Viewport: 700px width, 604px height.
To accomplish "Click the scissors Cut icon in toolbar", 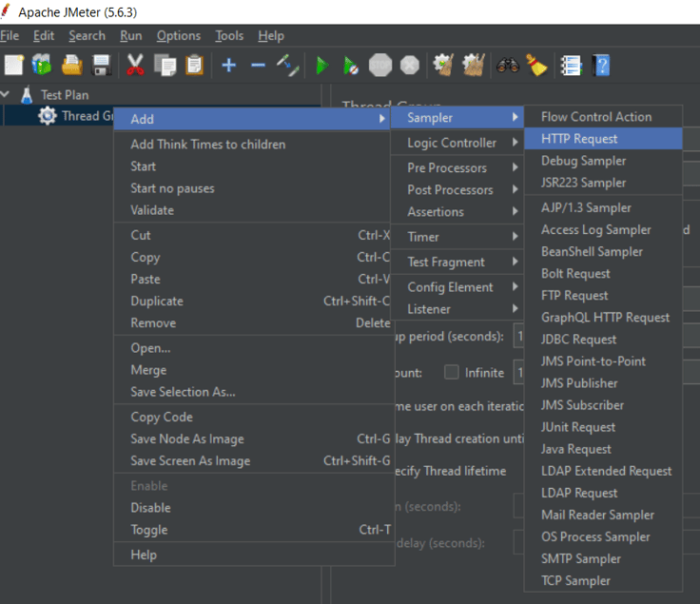I will pyautogui.click(x=135, y=66).
